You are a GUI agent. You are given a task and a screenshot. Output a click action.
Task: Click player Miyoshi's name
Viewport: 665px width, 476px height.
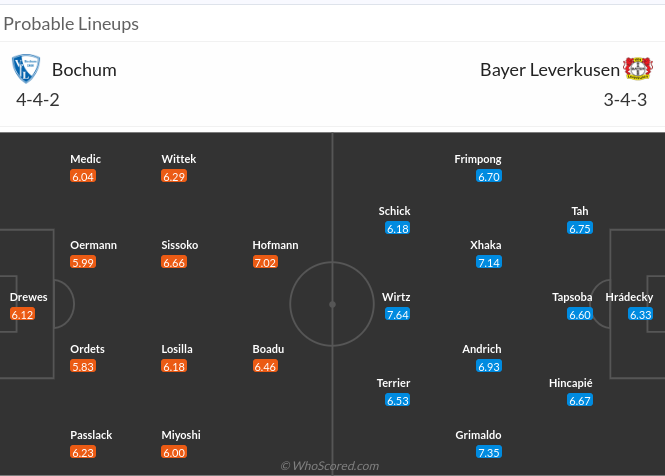pyautogui.click(x=181, y=435)
